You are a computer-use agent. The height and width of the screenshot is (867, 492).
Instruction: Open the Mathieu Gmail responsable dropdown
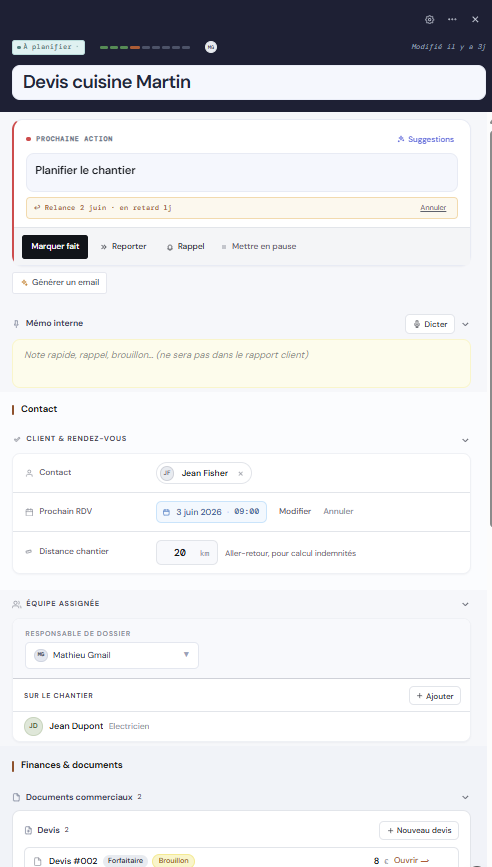[x=112, y=655]
